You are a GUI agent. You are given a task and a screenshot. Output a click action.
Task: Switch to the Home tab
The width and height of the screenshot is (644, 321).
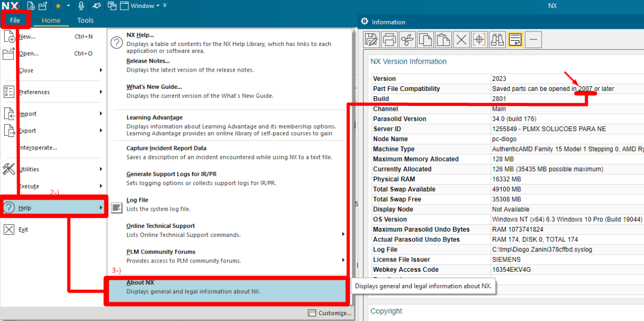pyautogui.click(x=51, y=20)
